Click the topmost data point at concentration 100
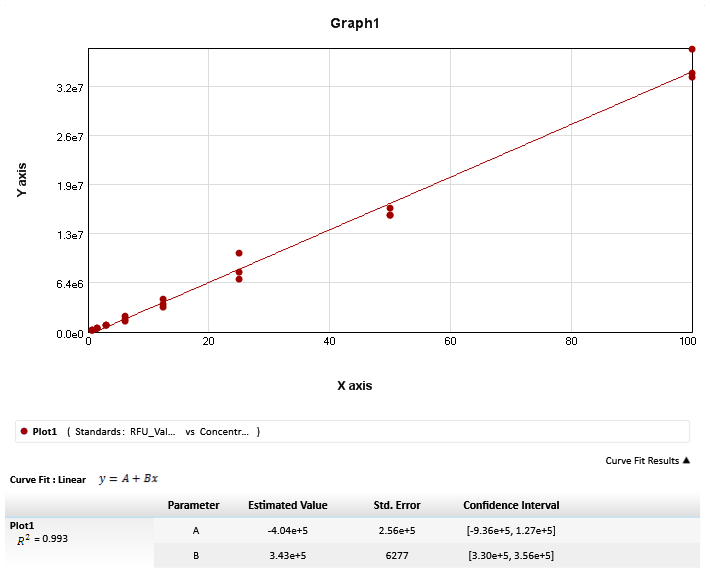The height and width of the screenshot is (576, 710). (x=692, y=49)
